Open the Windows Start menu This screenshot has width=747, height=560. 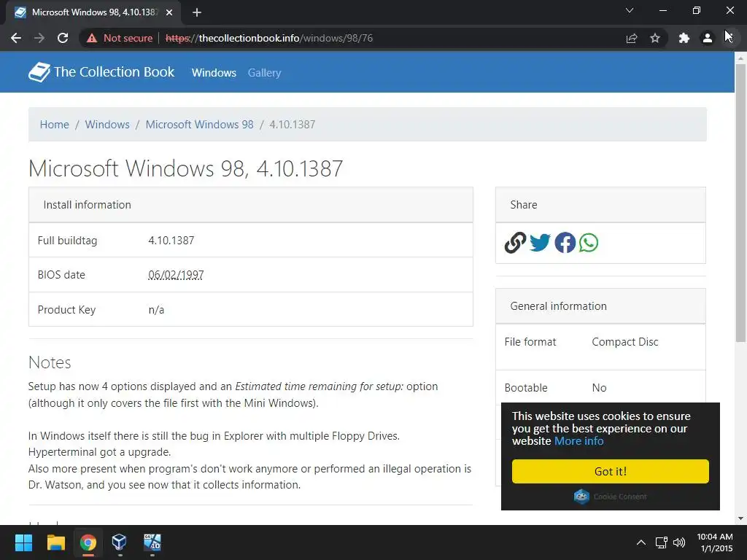click(x=23, y=542)
